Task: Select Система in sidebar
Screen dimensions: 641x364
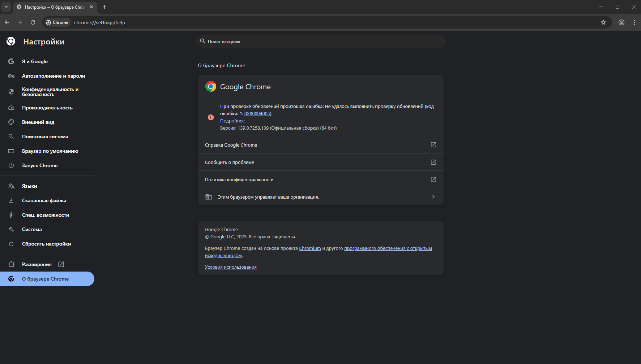Action: coord(47,229)
